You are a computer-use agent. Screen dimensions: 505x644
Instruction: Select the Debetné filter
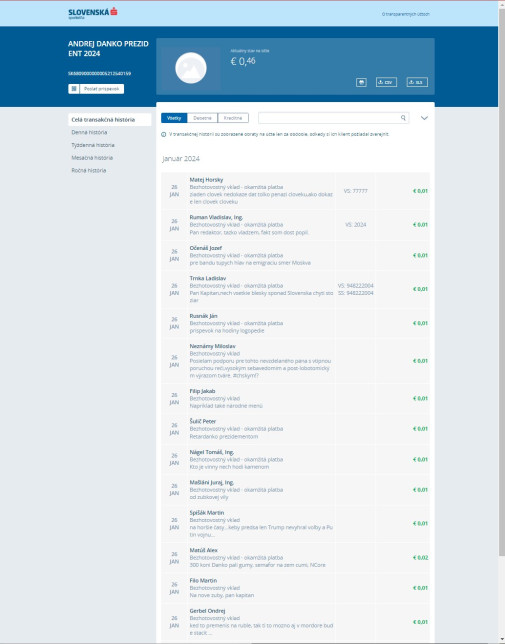202,118
